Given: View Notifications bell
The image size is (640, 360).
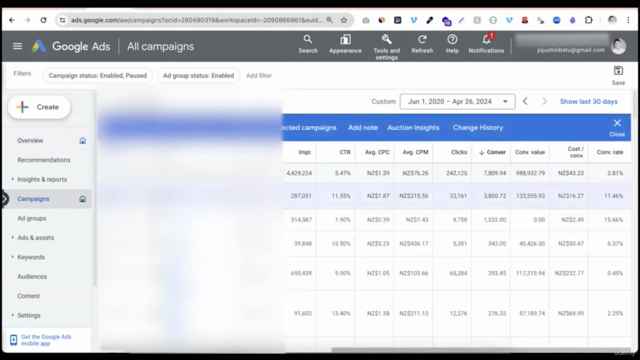Looking at the screenshot, I should [486, 44].
